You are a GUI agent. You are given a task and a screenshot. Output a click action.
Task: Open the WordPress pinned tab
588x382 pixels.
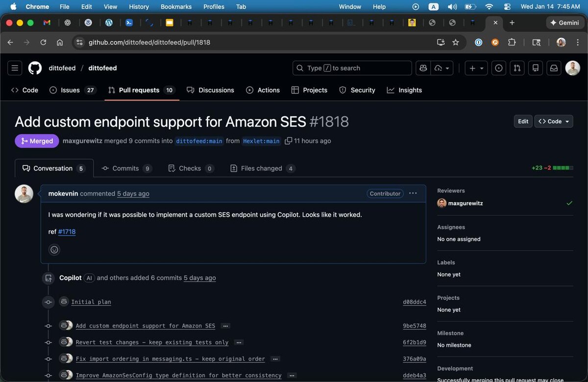[x=109, y=23]
